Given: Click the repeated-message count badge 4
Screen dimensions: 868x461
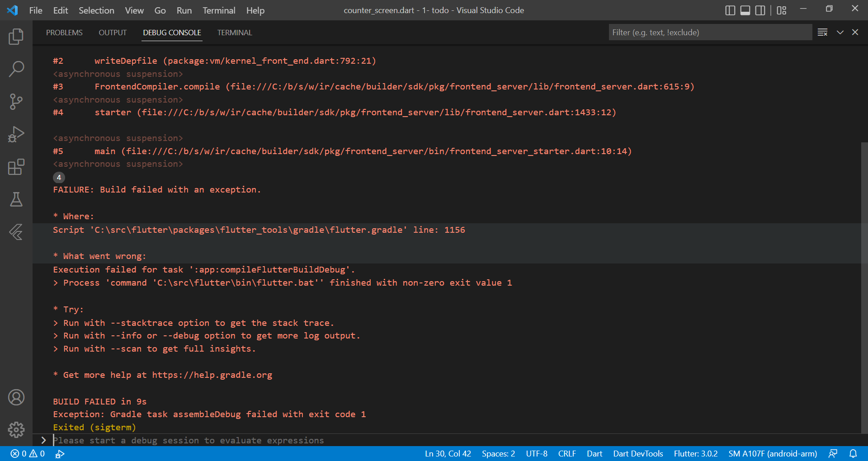Looking at the screenshot, I should click(x=59, y=177).
